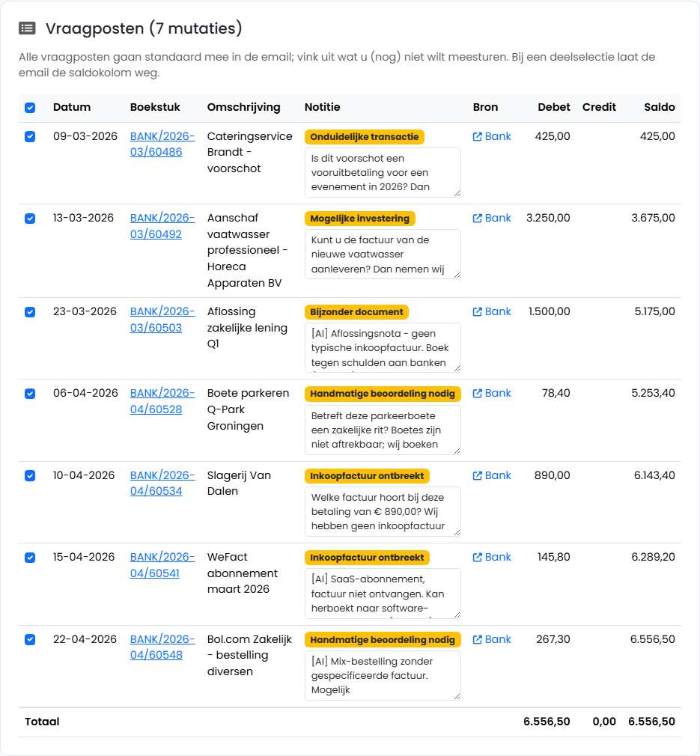Toggle the select-all checkbox in the header
Image resolution: width=700 pixels, height=756 pixels.
coord(30,108)
